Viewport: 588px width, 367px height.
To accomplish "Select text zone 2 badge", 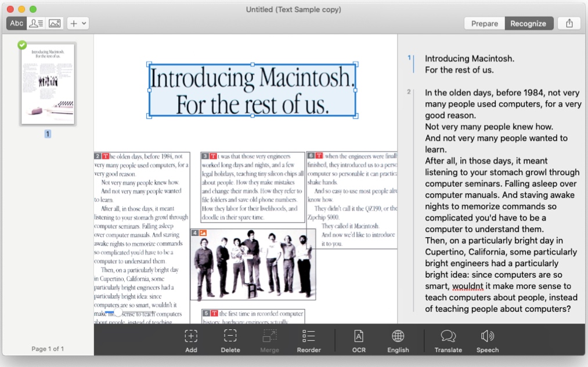I will coord(98,156).
